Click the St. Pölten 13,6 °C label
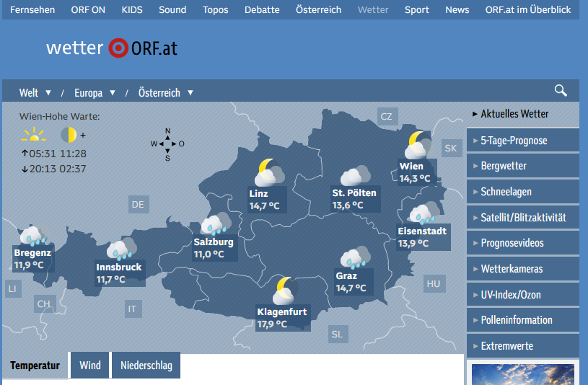This screenshot has height=385, width=588. (355, 199)
